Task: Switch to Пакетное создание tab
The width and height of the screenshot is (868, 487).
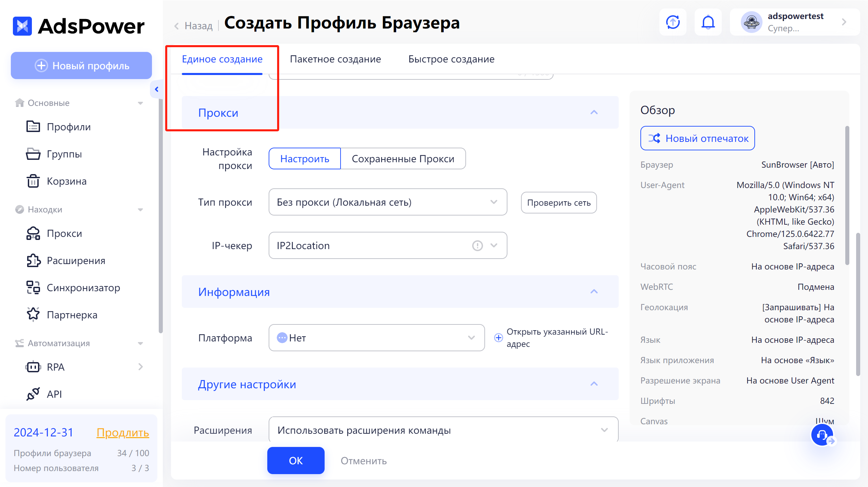Action: pos(335,59)
